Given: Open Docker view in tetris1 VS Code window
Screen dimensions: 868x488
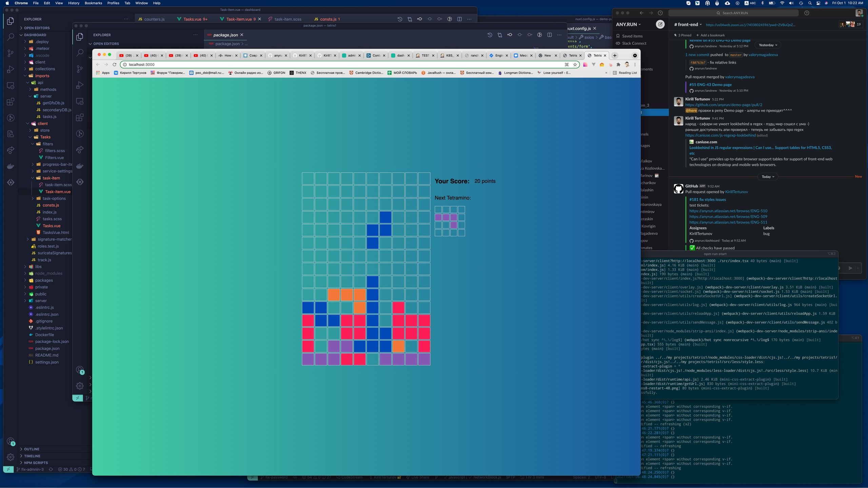Looking at the screenshot, I should tap(80, 166).
